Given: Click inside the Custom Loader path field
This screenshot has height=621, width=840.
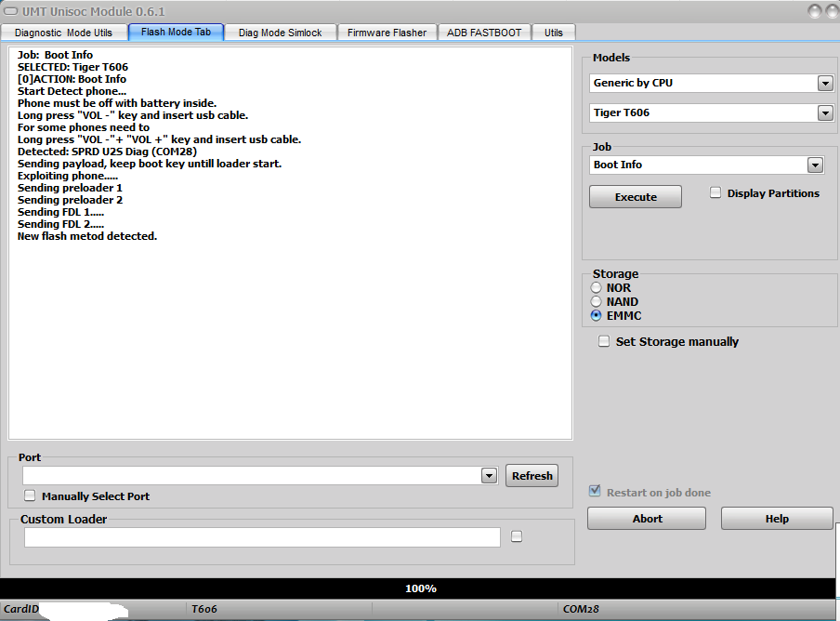Looking at the screenshot, I should click(x=262, y=537).
